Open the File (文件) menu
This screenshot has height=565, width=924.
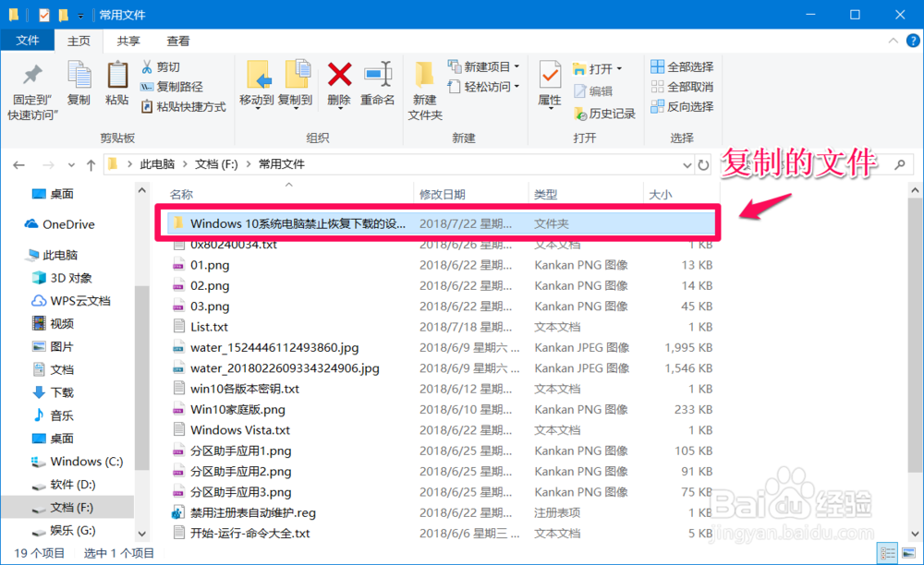(x=28, y=40)
